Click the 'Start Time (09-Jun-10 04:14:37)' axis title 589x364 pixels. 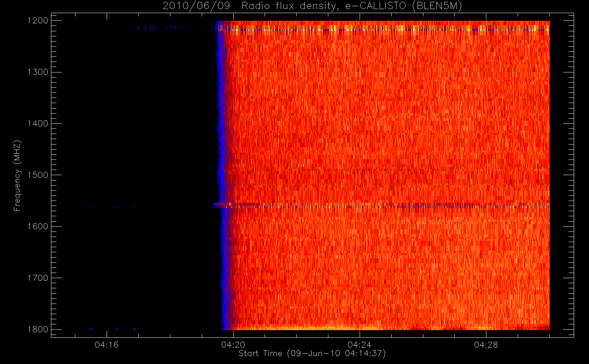tap(312, 353)
